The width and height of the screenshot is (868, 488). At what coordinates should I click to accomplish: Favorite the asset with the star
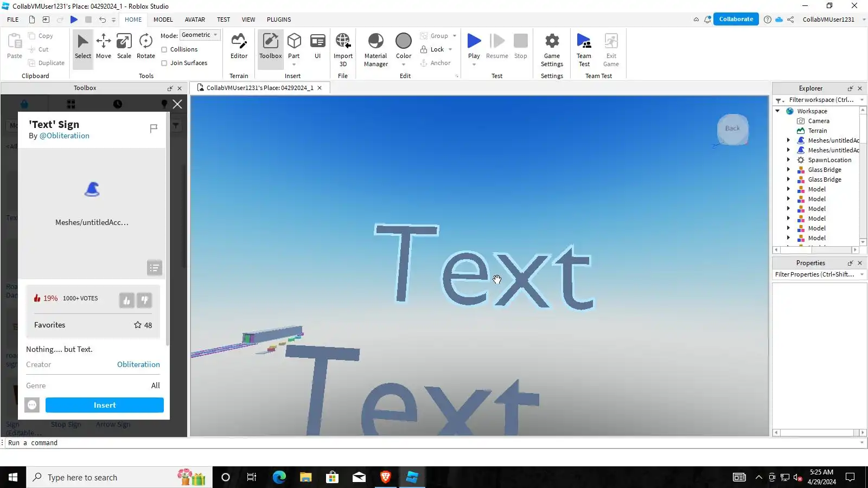pos(138,325)
